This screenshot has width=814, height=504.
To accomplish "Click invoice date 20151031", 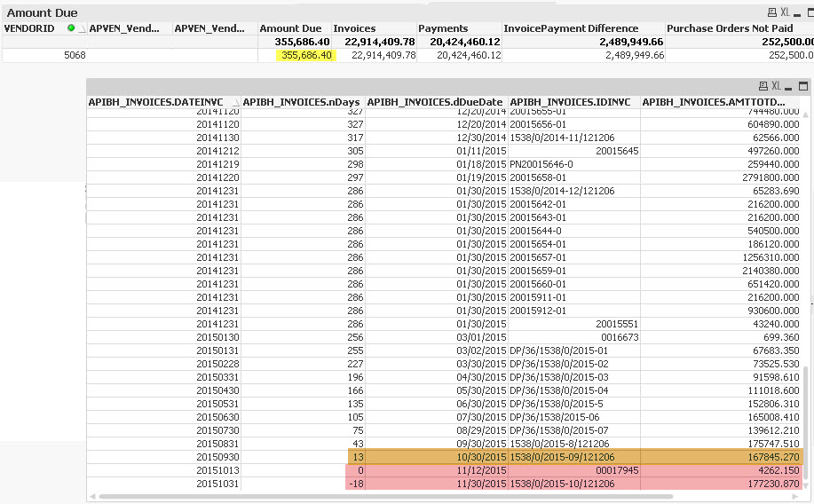I will tap(217, 484).
